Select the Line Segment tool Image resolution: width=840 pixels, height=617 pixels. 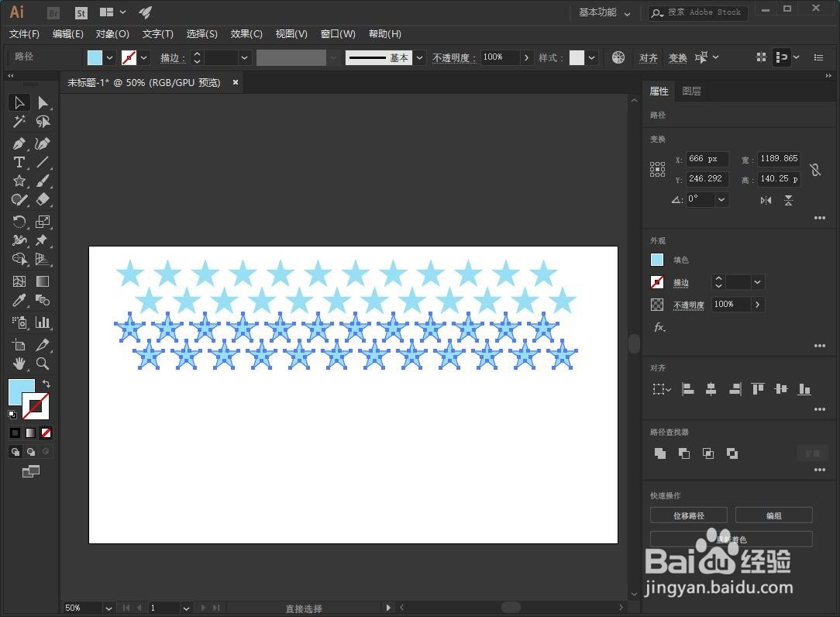coord(43,162)
